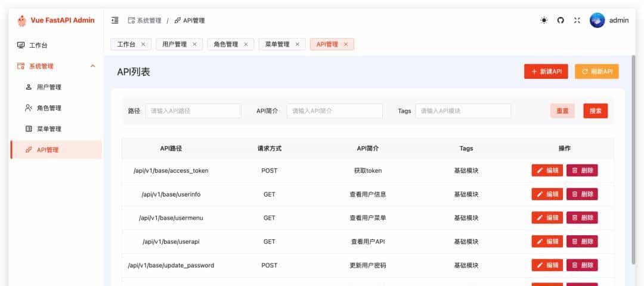
Task: Click the /api/v1/base/userinfo cell
Action: (171, 194)
